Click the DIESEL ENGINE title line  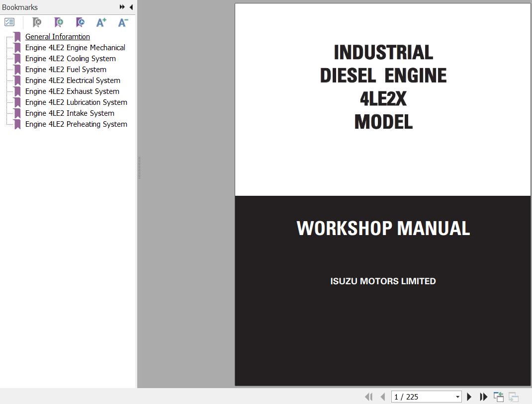(x=383, y=76)
